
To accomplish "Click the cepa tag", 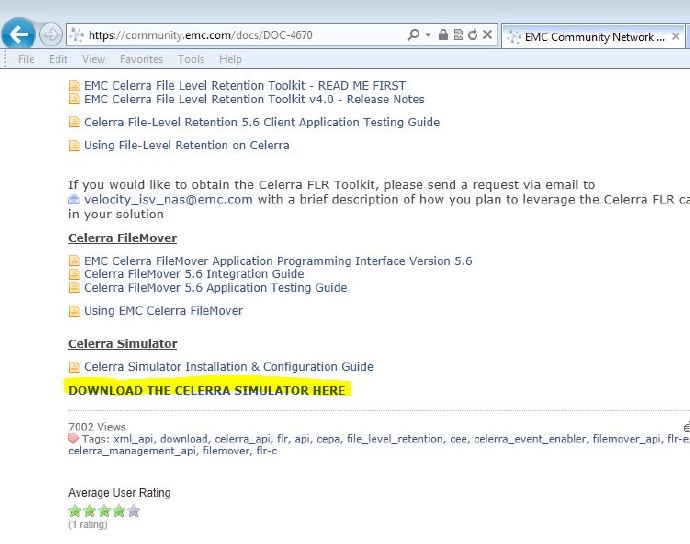I will coord(328,439).
